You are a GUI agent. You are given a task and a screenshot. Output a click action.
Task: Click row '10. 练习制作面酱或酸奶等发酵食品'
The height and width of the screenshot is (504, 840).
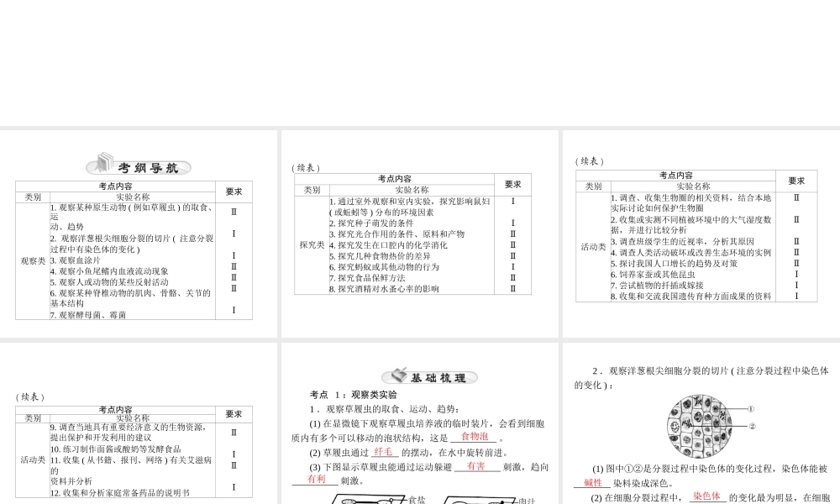click(116, 449)
